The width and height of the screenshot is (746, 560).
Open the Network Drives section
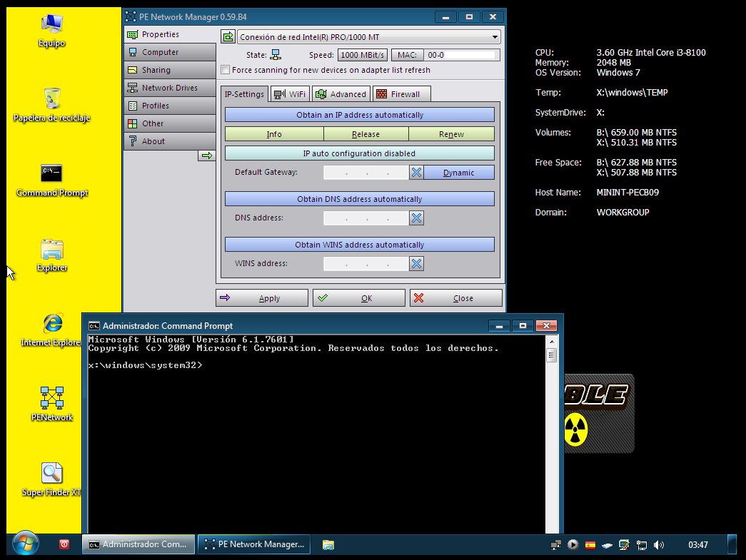(x=170, y=88)
